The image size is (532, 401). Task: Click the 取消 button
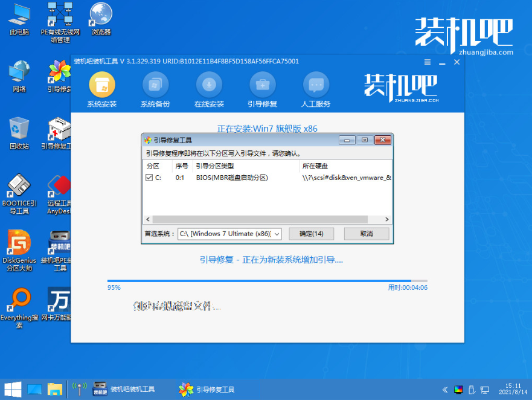(367, 234)
